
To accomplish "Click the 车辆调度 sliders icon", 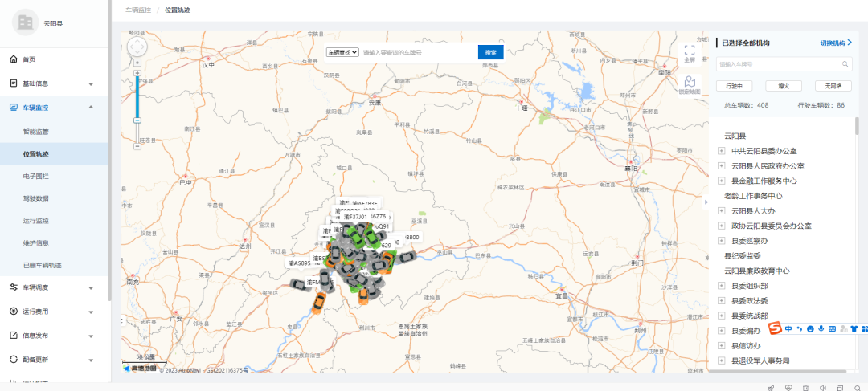I will pyautogui.click(x=14, y=287).
